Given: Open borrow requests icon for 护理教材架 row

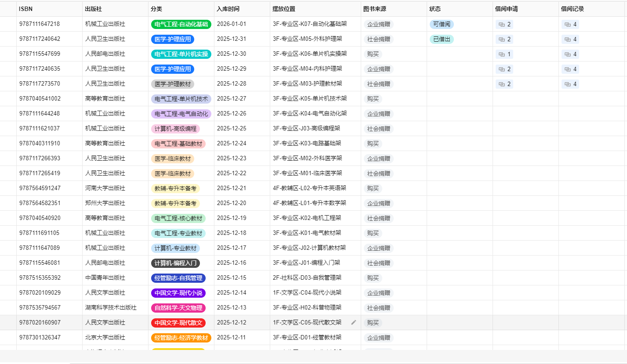Looking at the screenshot, I should point(504,84).
